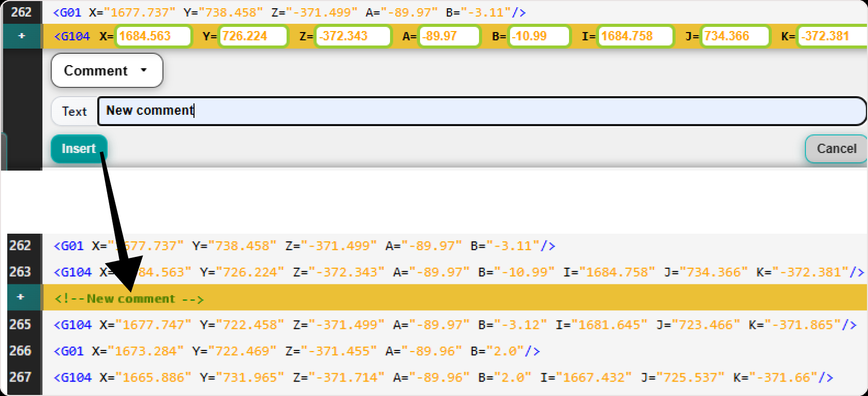Edit the A value field -89.97

coord(450,36)
